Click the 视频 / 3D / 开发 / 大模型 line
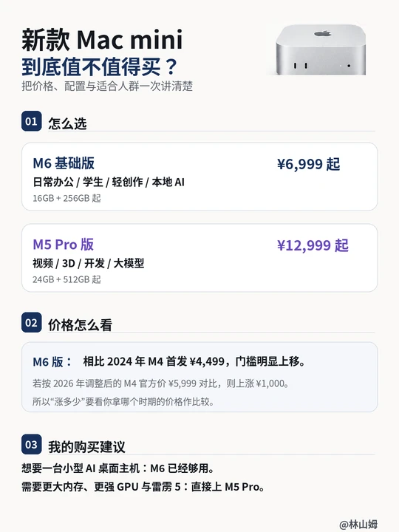This screenshot has height=532, width=399. click(x=89, y=263)
